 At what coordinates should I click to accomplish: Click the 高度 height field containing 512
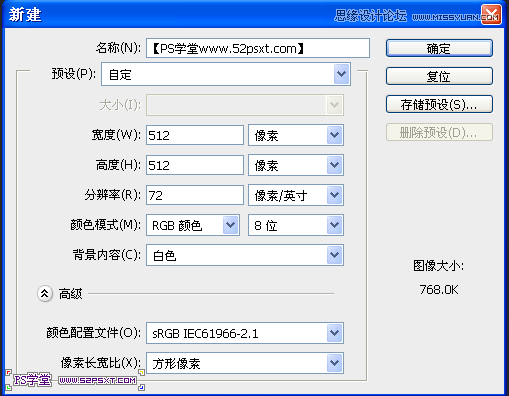(x=195, y=165)
